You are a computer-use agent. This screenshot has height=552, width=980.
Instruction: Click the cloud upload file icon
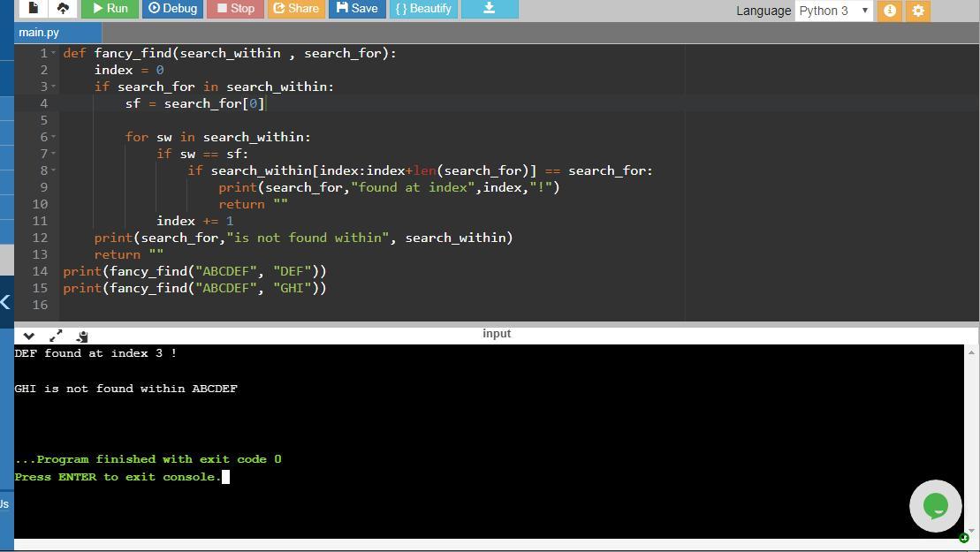click(63, 8)
